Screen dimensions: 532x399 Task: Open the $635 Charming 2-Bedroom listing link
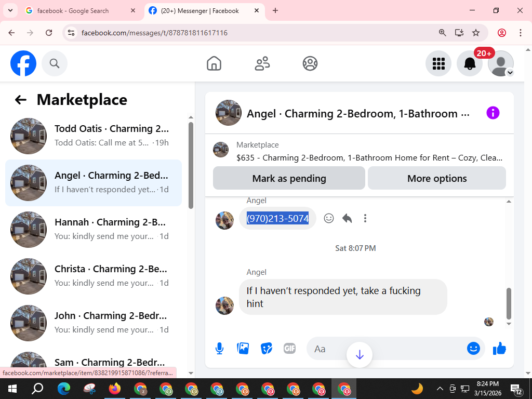[x=369, y=158]
